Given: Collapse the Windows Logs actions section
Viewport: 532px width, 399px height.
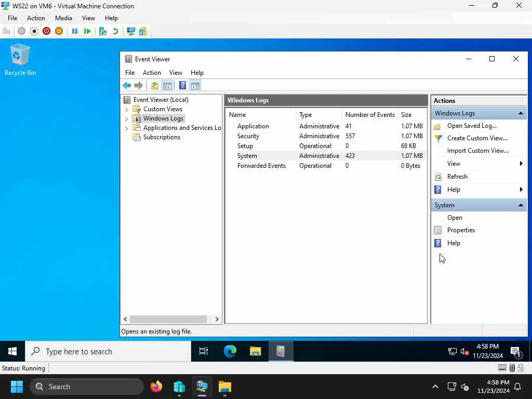Looking at the screenshot, I should (521, 113).
